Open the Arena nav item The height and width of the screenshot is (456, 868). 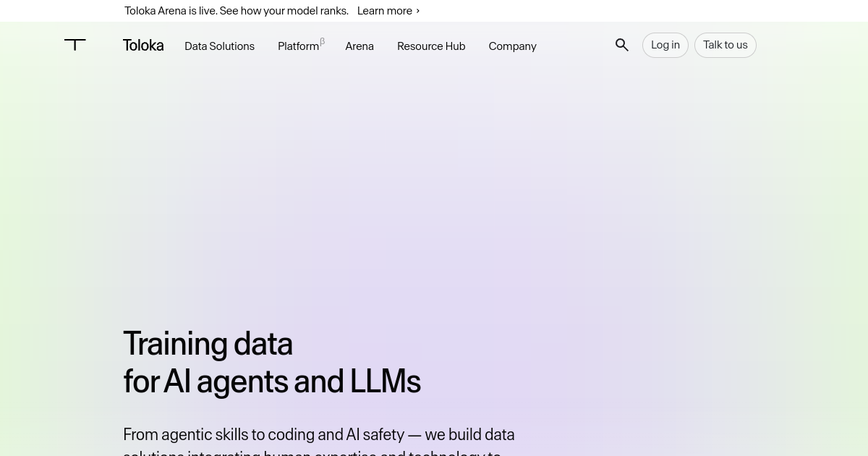click(x=359, y=46)
